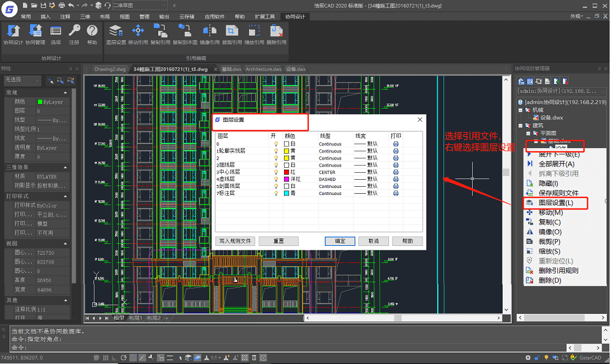
Task: Collapse the 建筑 tree node
Action: tap(520, 126)
